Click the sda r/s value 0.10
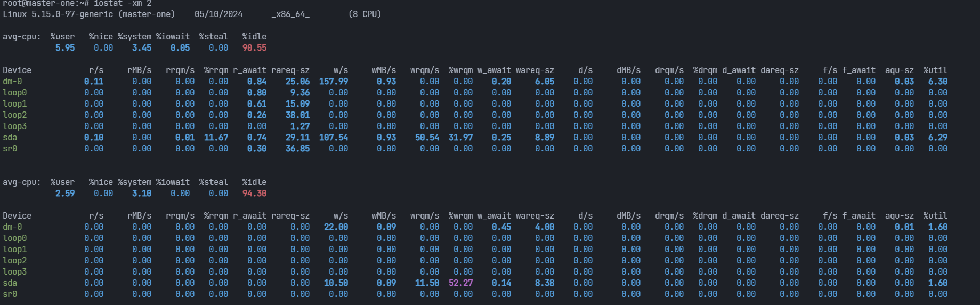Viewport: 980px width, 305px height. [x=94, y=138]
